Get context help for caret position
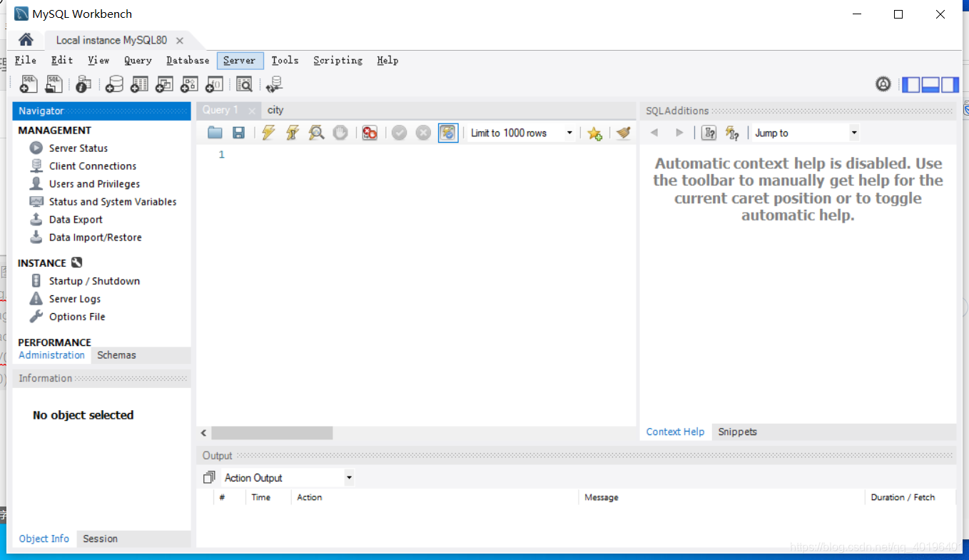The image size is (969, 560). (709, 133)
